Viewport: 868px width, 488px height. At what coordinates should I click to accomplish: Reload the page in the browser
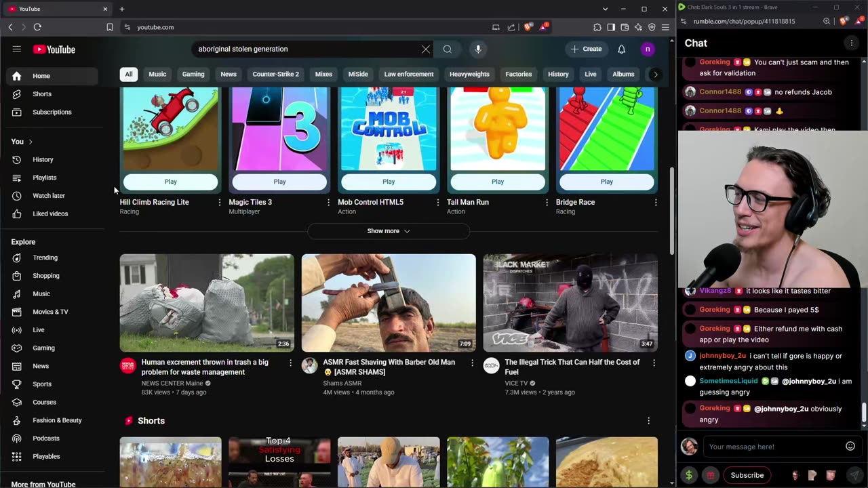click(x=37, y=27)
